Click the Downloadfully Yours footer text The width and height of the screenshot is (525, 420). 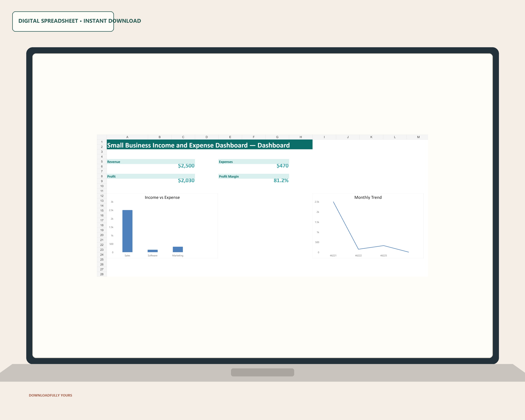pos(50,395)
